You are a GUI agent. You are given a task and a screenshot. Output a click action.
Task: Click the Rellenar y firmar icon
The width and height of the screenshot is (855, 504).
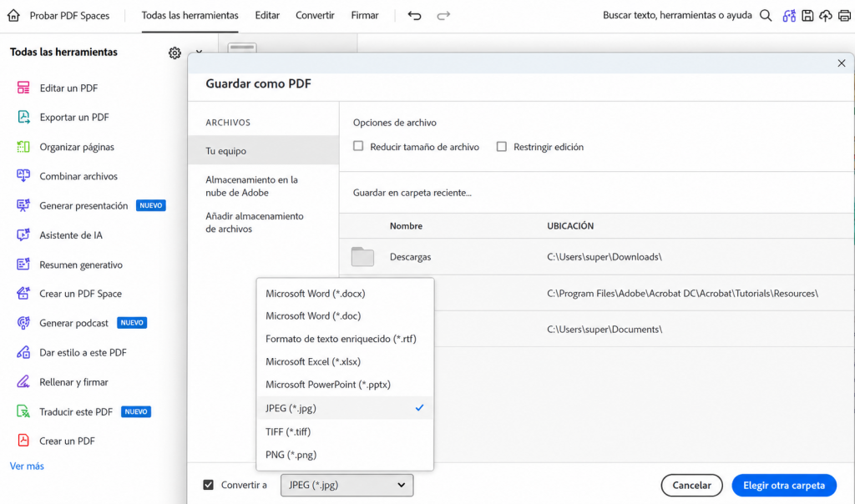click(23, 381)
